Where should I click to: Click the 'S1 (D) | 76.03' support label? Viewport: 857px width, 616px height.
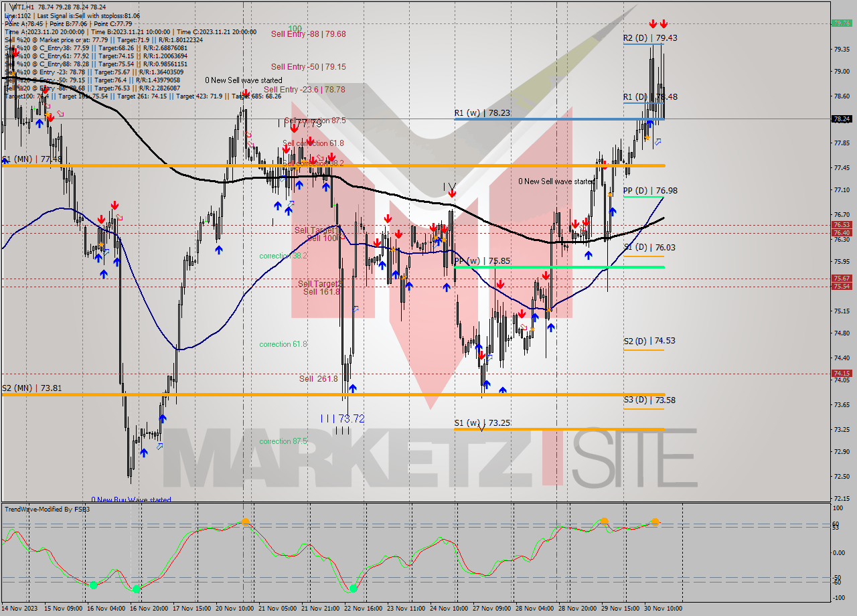649,248
